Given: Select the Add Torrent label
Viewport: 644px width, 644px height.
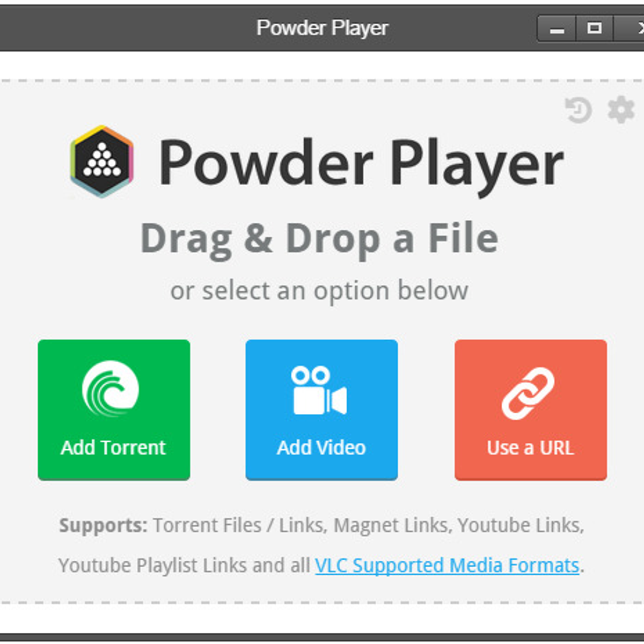Looking at the screenshot, I should coord(113,448).
